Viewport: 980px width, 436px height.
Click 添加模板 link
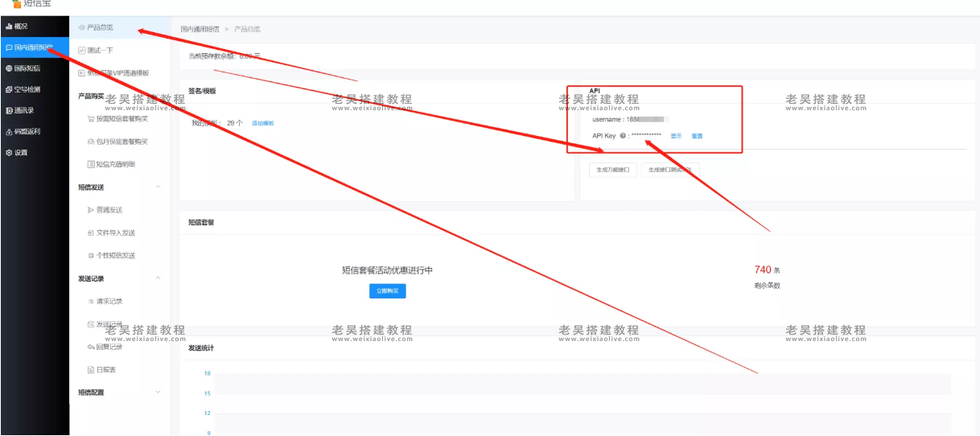(x=263, y=123)
